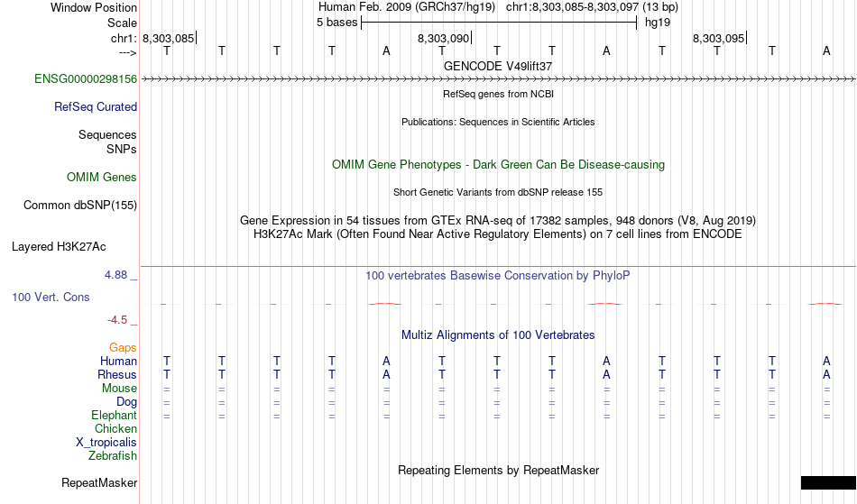Open the RefSeq Curated track label
This screenshot has width=857, height=504.
click(x=96, y=107)
